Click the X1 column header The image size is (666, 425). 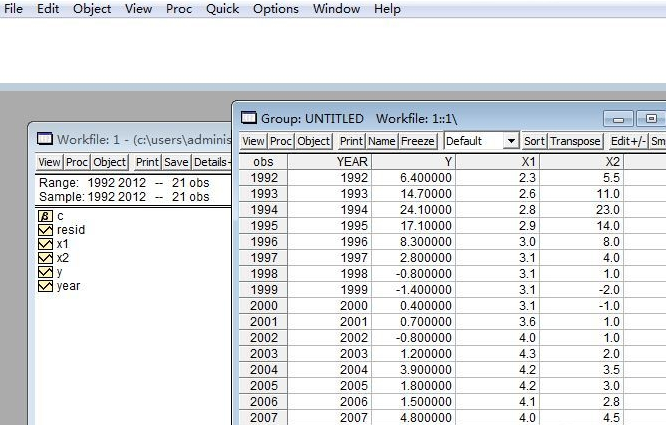(497, 162)
